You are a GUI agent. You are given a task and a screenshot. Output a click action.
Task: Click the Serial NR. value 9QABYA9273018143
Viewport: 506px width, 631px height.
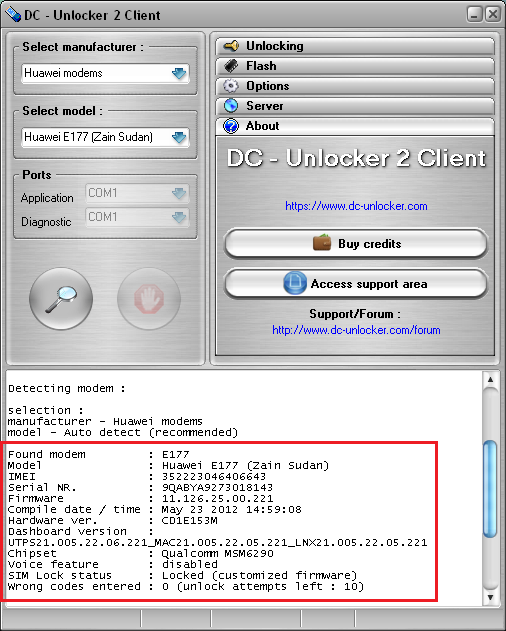[217, 487]
